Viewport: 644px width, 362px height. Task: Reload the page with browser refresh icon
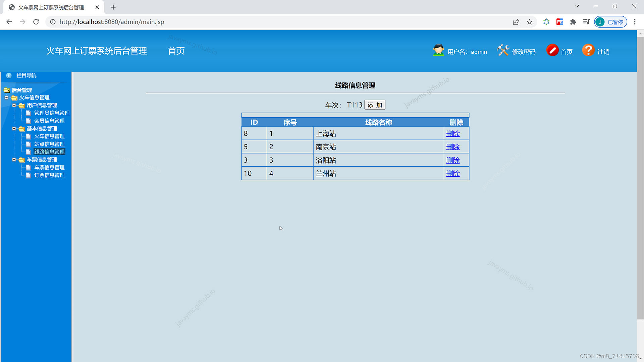point(36,22)
